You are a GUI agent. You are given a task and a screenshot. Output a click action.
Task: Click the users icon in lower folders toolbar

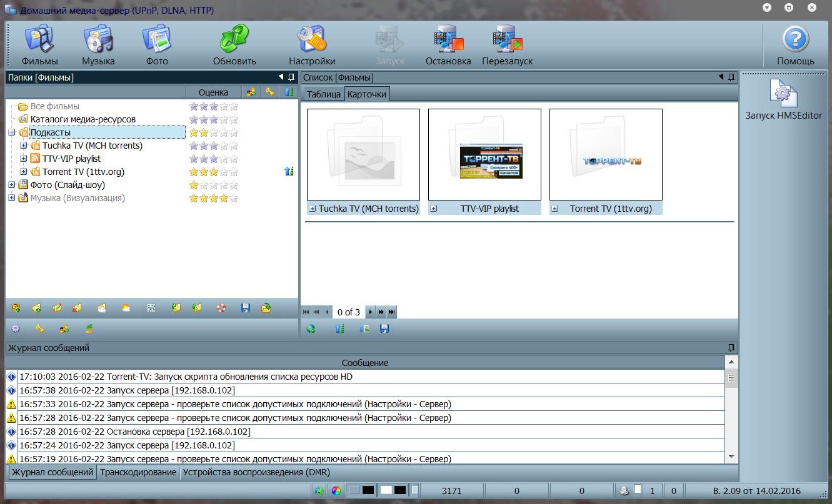click(x=64, y=329)
